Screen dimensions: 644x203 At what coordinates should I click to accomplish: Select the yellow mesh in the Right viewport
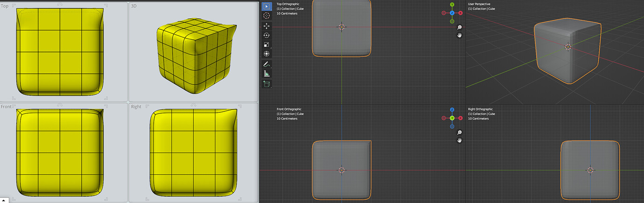193,152
